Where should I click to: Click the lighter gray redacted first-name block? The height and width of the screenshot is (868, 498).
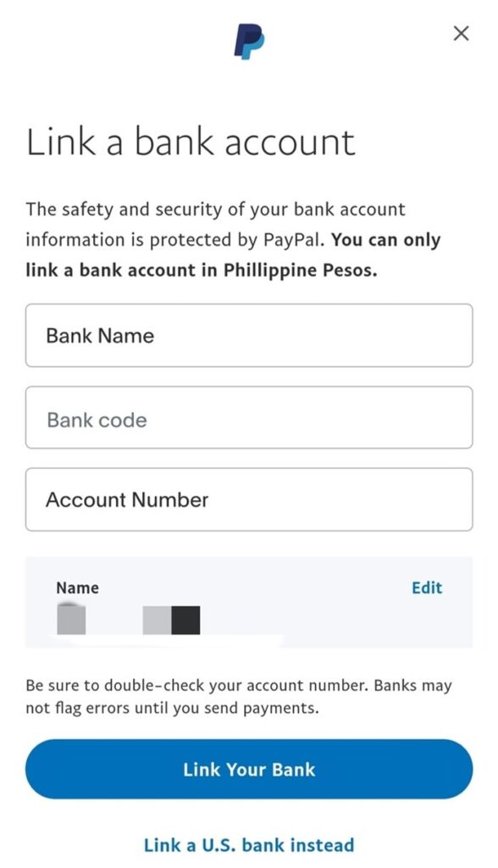click(158, 618)
